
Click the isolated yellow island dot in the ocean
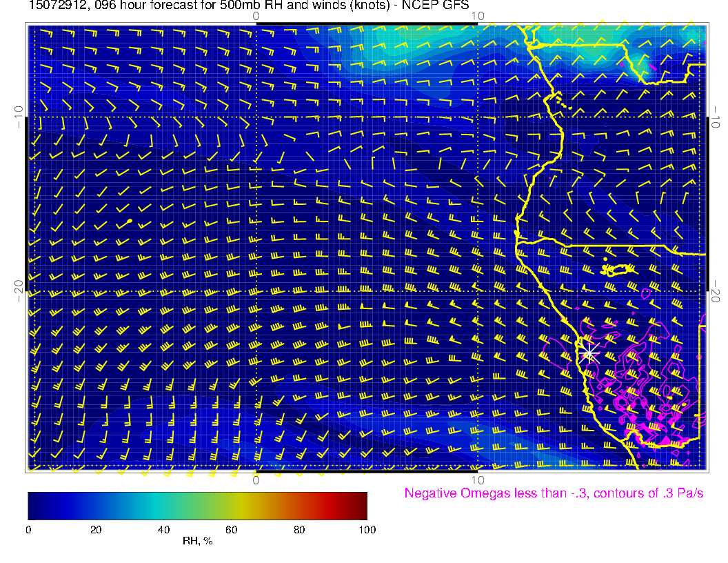coord(130,221)
